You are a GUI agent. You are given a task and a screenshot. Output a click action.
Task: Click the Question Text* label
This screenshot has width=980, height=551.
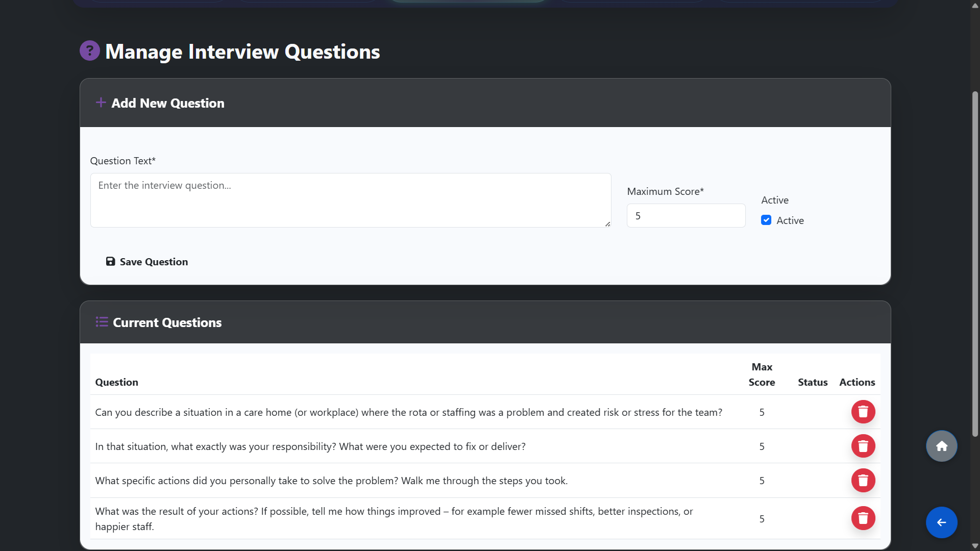[x=122, y=161]
